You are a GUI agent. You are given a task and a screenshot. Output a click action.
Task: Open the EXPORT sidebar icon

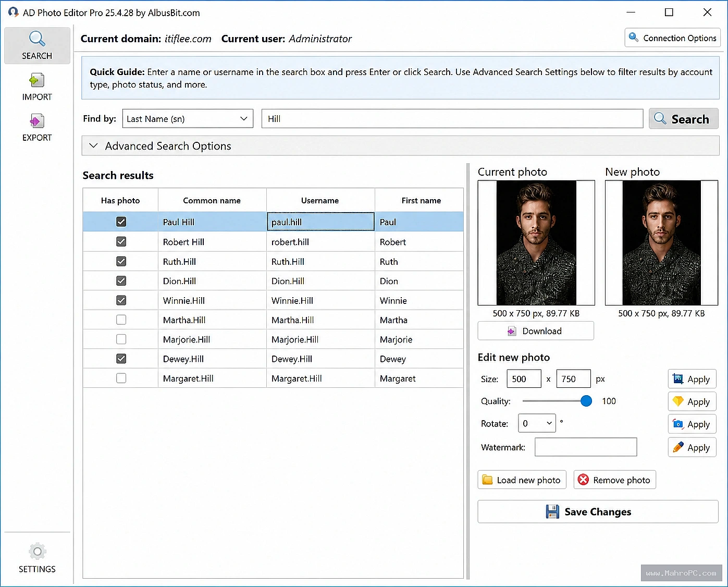click(37, 121)
